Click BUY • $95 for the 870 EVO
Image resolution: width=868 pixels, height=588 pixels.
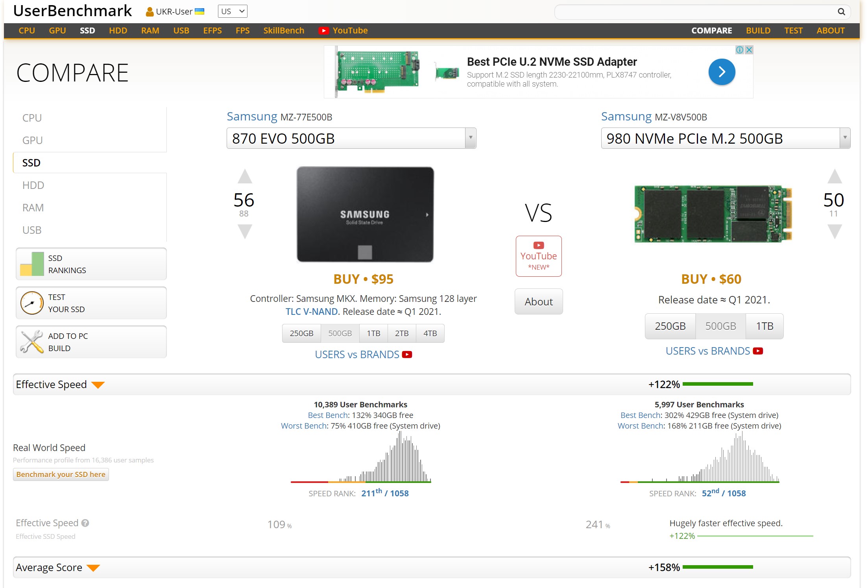pyautogui.click(x=363, y=279)
